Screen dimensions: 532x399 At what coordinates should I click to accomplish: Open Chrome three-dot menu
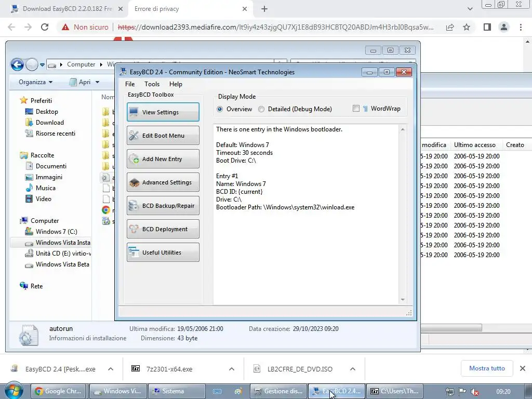click(521, 27)
